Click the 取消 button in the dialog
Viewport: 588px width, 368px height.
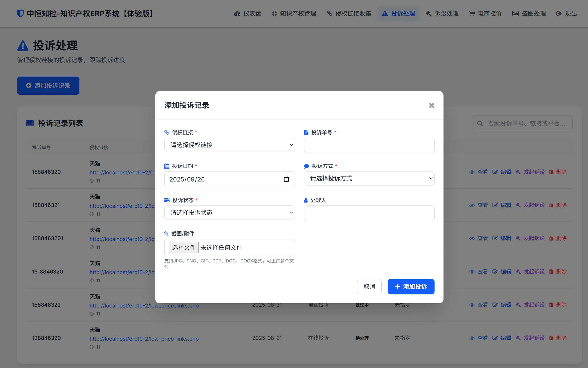click(369, 286)
